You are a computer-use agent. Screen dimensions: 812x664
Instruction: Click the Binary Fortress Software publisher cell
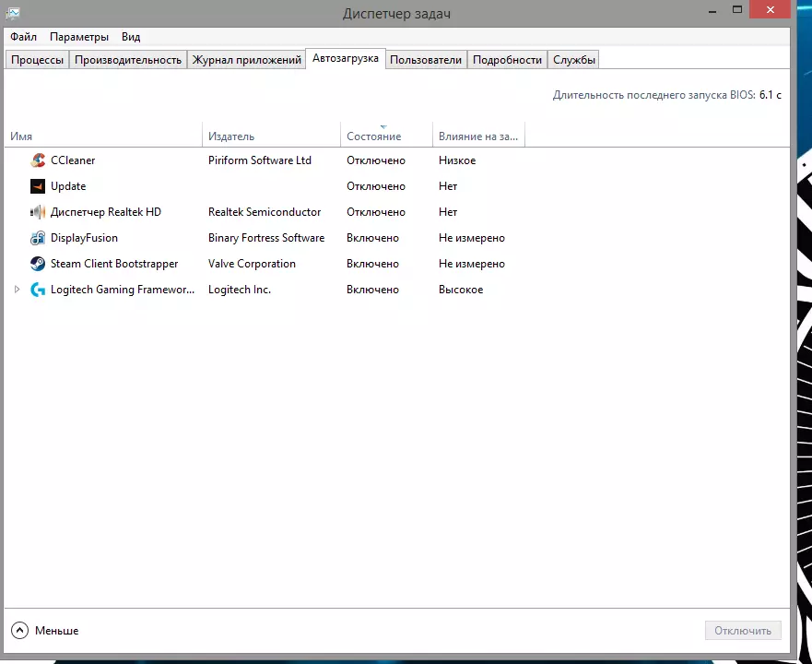[x=266, y=238]
